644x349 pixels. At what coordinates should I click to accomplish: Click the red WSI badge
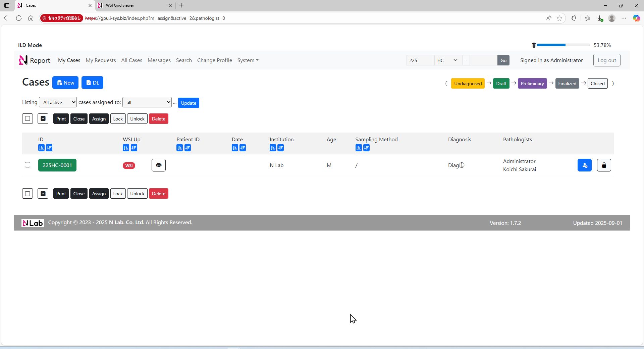point(129,165)
